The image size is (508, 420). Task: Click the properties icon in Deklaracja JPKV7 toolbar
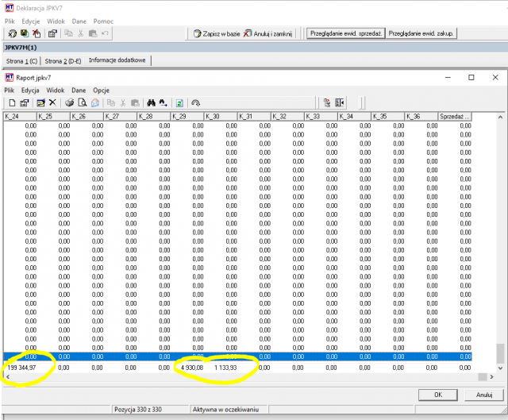click(52, 33)
